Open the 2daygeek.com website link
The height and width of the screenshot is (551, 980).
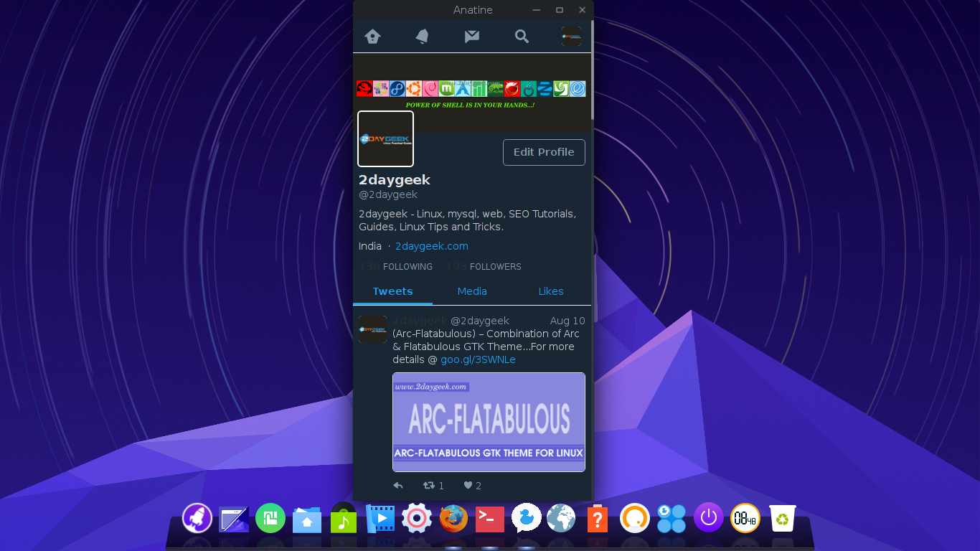point(432,246)
